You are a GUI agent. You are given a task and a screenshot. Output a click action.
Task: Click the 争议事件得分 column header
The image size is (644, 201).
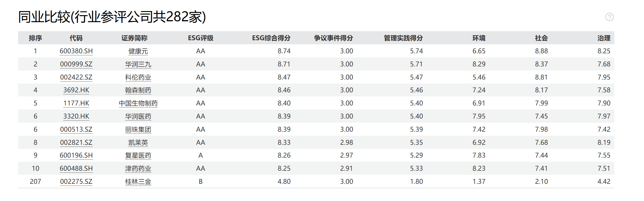[x=333, y=38]
